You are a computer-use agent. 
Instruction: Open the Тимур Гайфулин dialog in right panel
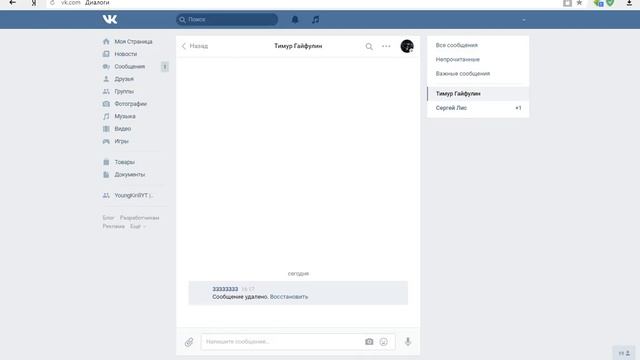point(478,93)
